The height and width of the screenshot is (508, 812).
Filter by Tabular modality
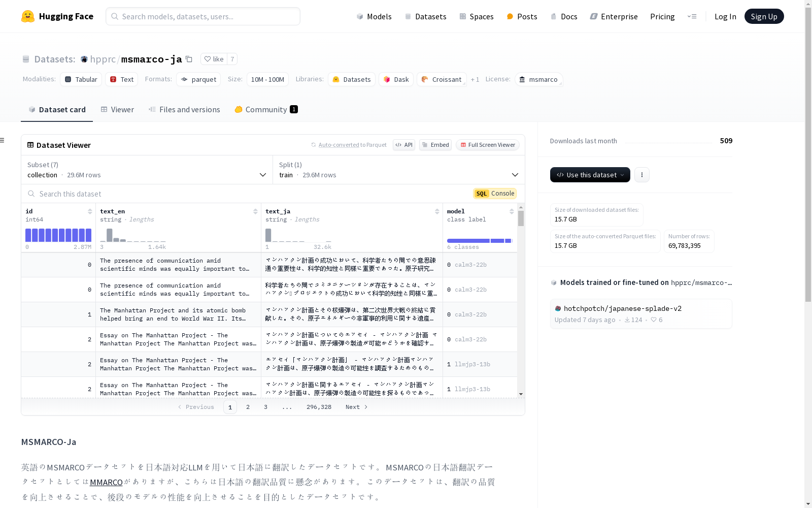click(81, 79)
